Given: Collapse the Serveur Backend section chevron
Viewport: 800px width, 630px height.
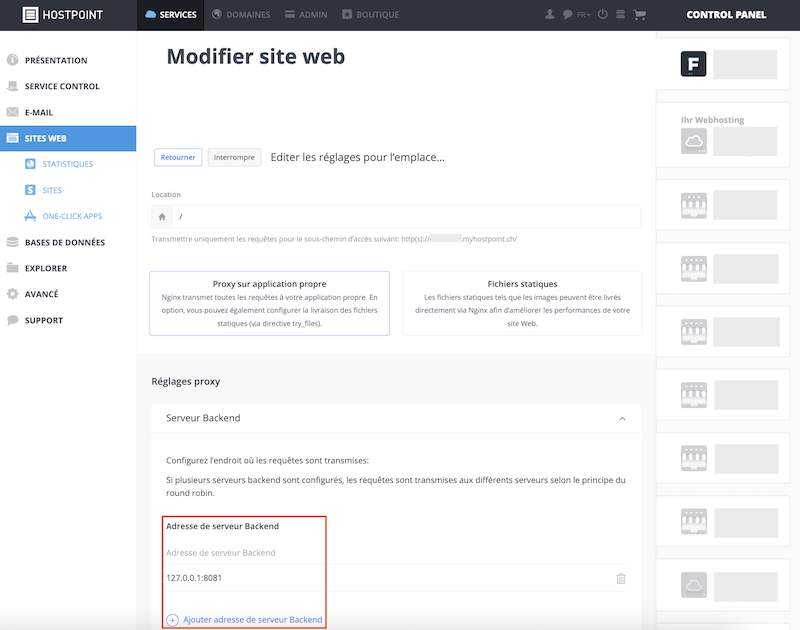Looking at the screenshot, I should (x=622, y=419).
